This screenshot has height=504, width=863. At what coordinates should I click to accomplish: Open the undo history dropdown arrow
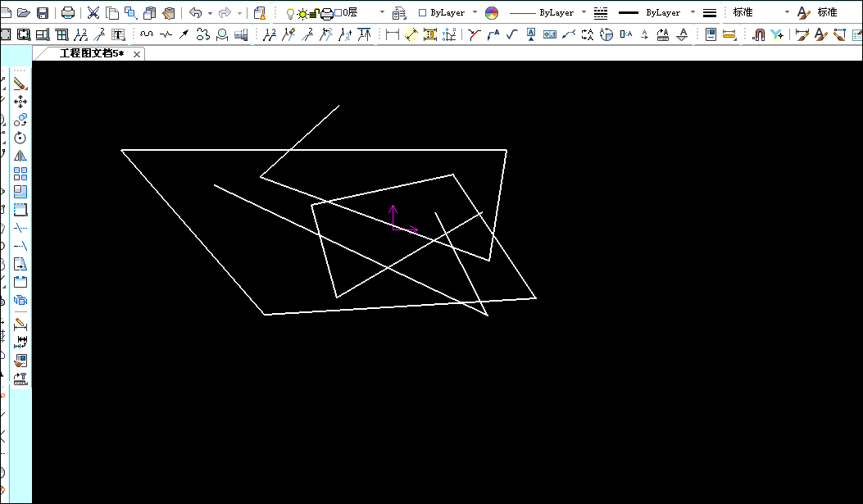pos(210,13)
